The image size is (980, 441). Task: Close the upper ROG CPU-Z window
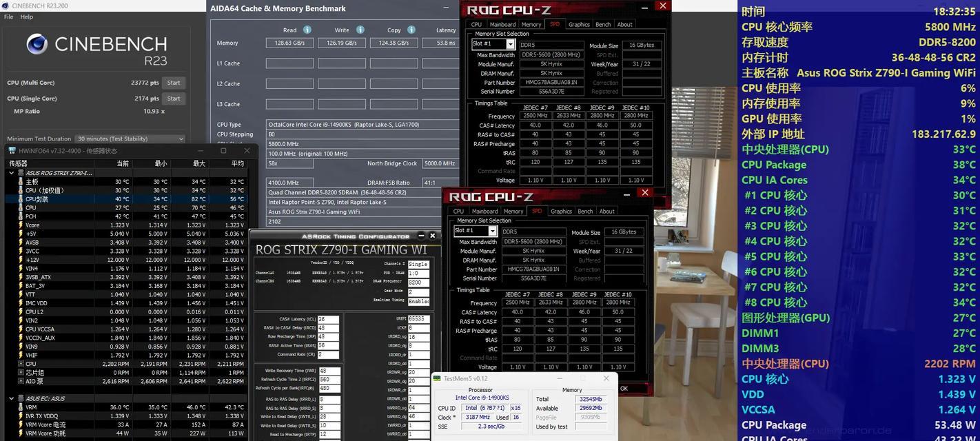[x=662, y=6]
